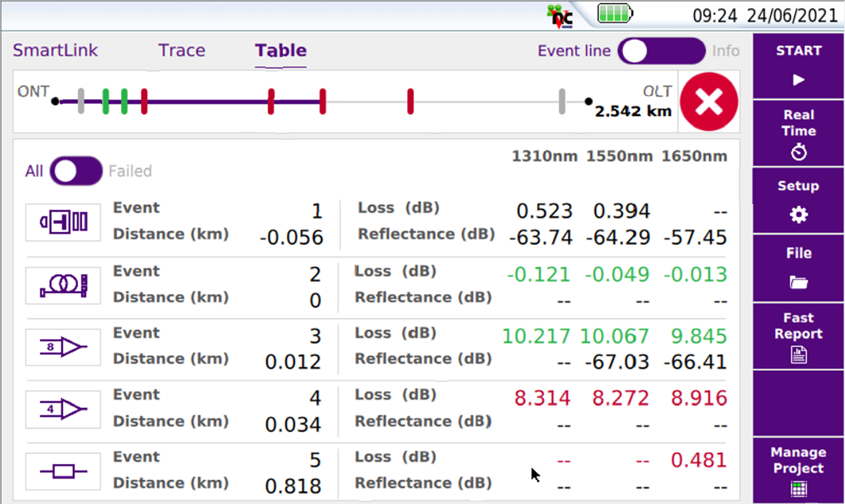Click the red fail status icon

click(x=709, y=102)
